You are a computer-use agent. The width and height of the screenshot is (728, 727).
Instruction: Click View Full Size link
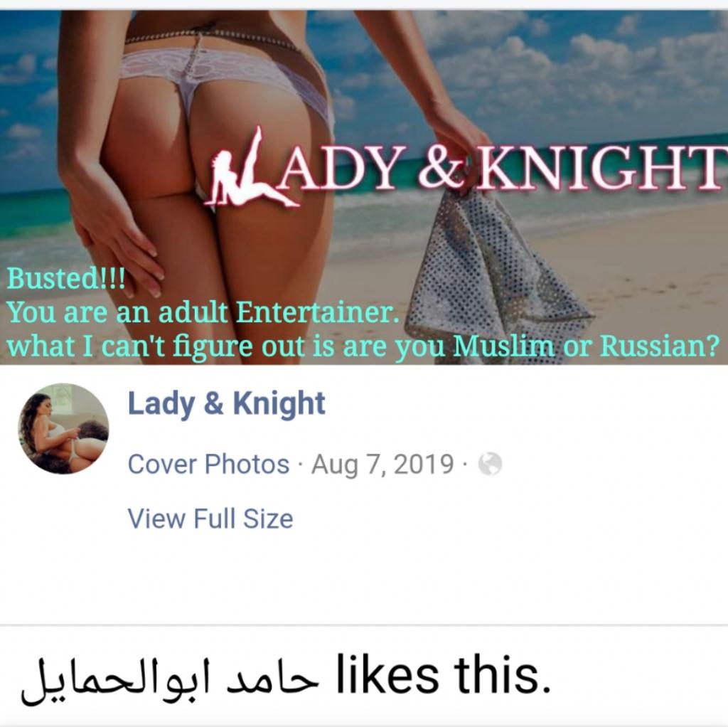click(210, 519)
